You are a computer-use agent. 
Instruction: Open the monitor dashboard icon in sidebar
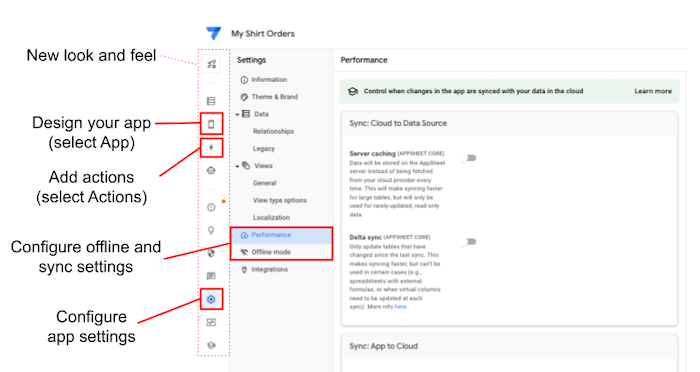[211, 322]
